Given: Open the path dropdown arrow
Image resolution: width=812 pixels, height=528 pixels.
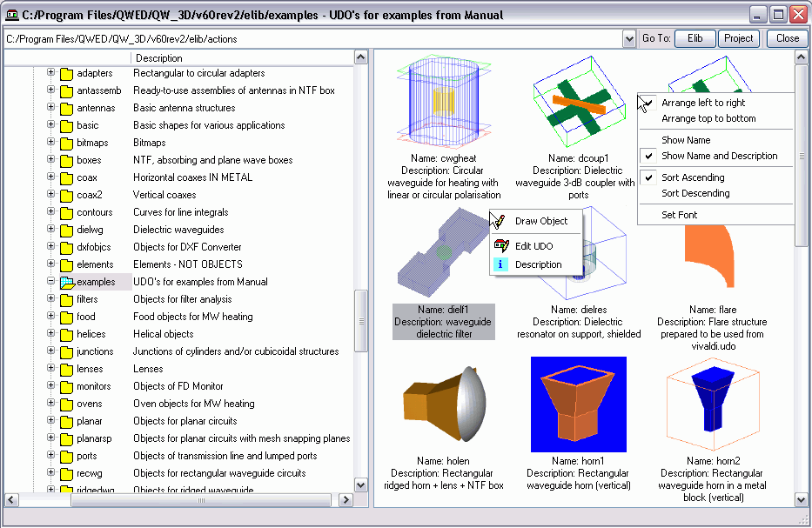Looking at the screenshot, I should 629,39.
